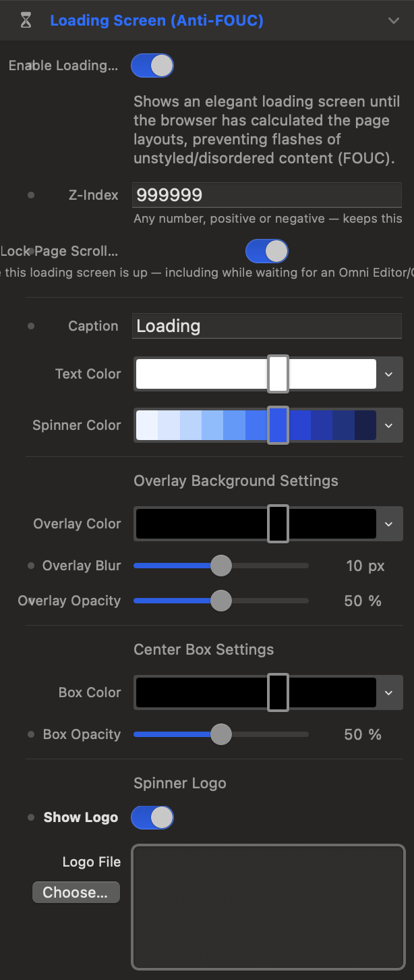414x980 pixels.
Task: Open the Overlay Color dropdown arrow
Action: click(388, 524)
